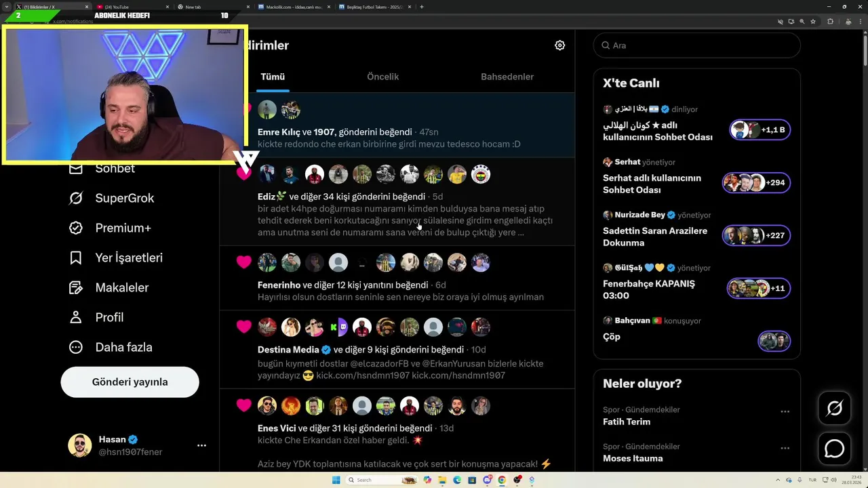The image size is (868, 488).
Task: Click the Windows taskbar search box
Action: click(382, 480)
